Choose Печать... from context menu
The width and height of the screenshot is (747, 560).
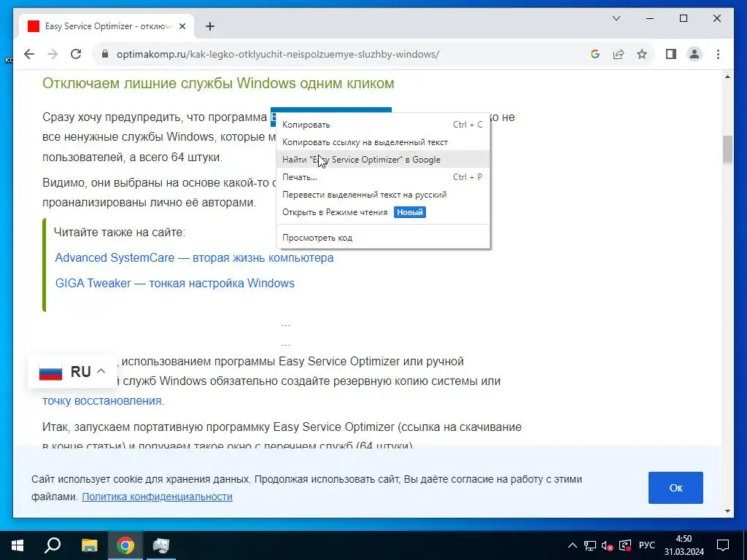[x=383, y=177]
